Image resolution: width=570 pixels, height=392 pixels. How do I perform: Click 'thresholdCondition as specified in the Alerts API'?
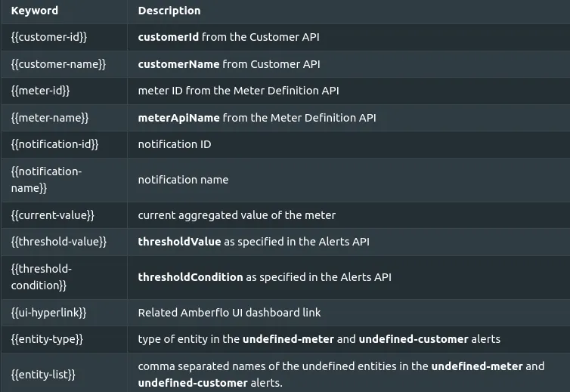[x=265, y=277]
